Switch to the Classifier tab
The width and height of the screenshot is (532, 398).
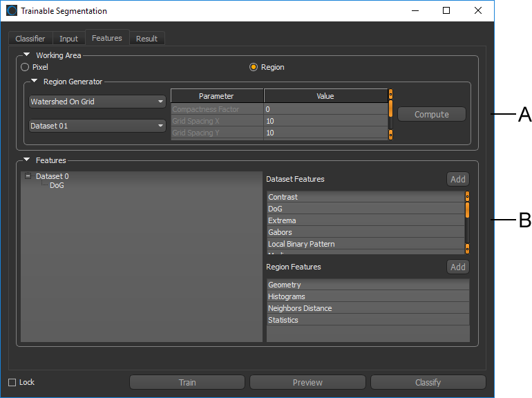click(30, 39)
